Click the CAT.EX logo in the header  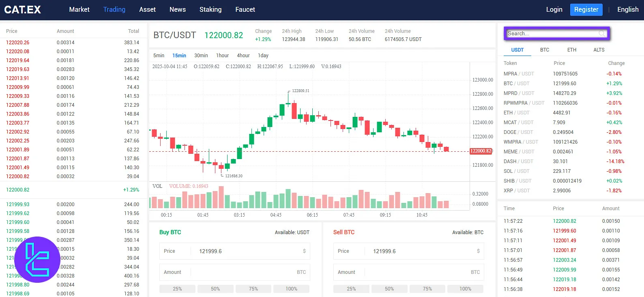(x=23, y=10)
